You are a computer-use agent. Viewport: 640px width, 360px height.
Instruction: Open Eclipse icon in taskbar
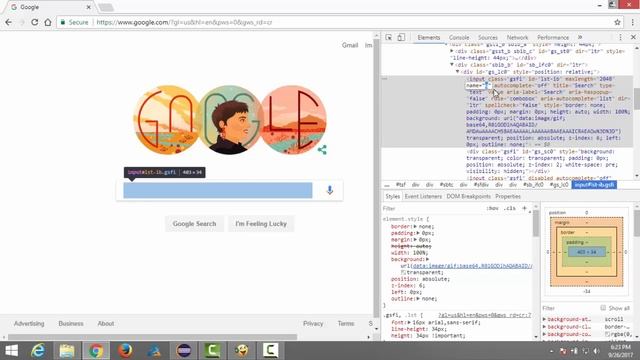tap(184, 351)
